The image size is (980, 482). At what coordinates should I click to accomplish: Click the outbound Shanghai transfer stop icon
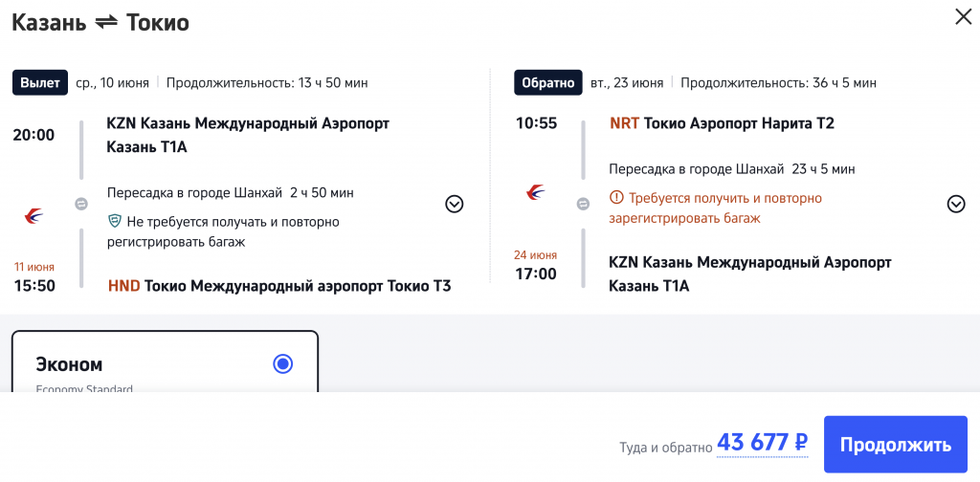click(81, 204)
